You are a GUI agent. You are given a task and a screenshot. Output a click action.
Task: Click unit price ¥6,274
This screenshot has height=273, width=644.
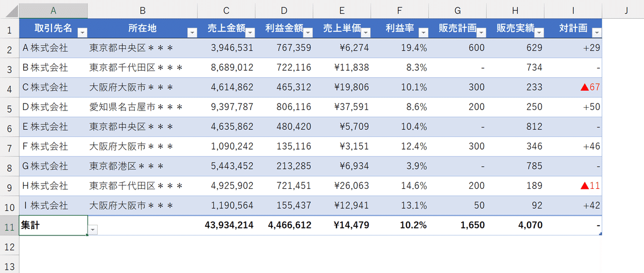342,48
